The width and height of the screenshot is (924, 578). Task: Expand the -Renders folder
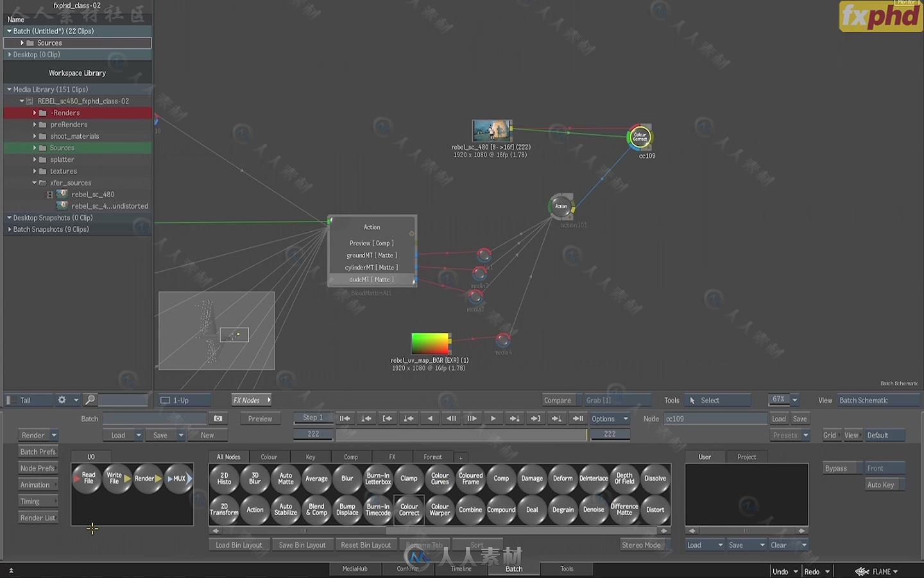coord(35,113)
